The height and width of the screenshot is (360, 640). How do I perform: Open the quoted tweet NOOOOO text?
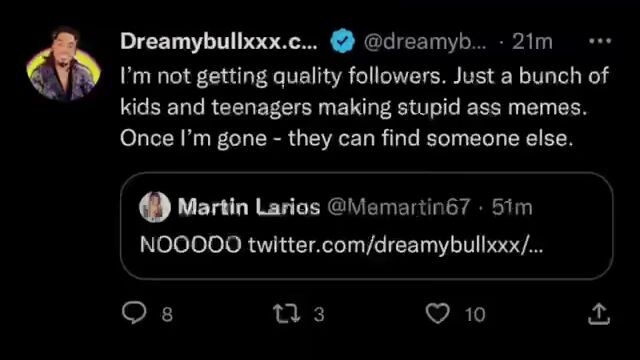click(190, 245)
